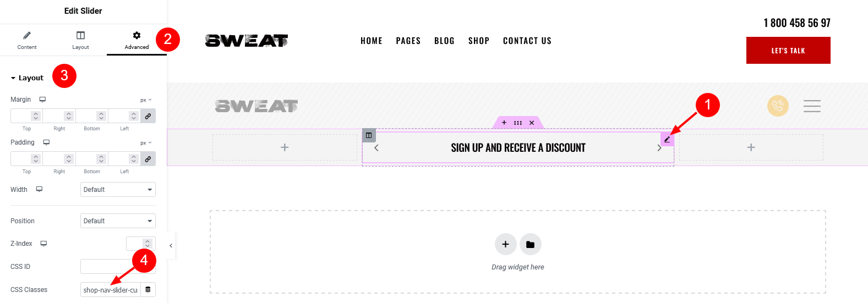Open responsive device switch beside Margin
Screen dimensions: 868x303
(x=42, y=100)
